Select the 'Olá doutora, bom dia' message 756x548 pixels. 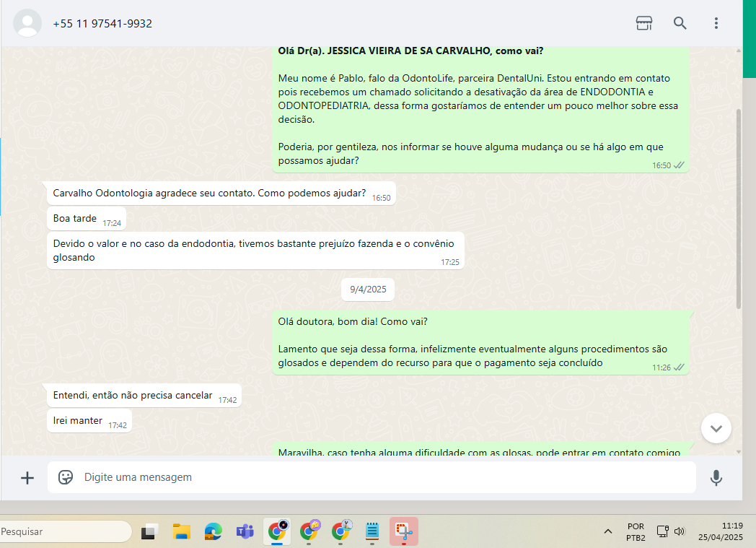tap(480, 342)
